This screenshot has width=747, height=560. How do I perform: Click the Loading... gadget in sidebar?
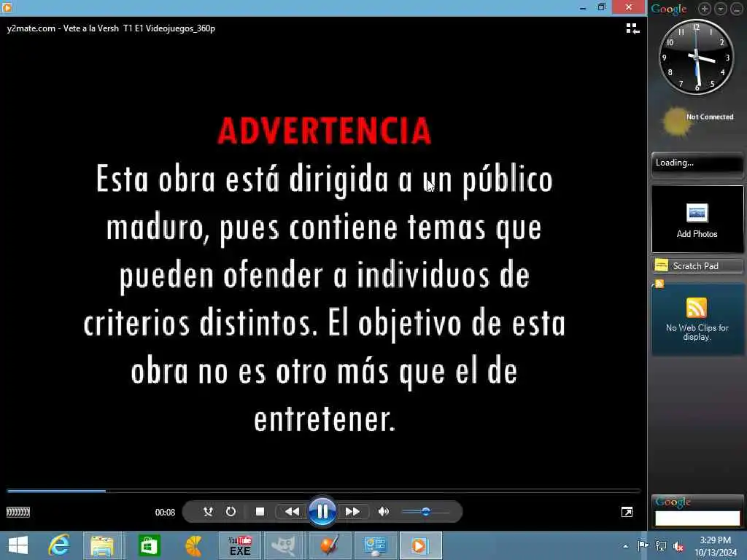(x=697, y=164)
